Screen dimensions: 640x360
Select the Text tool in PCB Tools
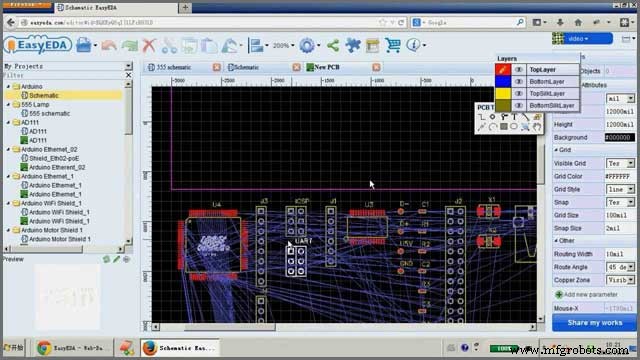[x=514, y=117]
